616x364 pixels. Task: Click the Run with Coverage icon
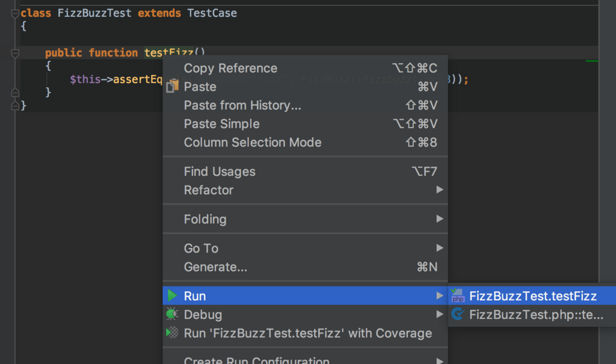click(x=173, y=333)
